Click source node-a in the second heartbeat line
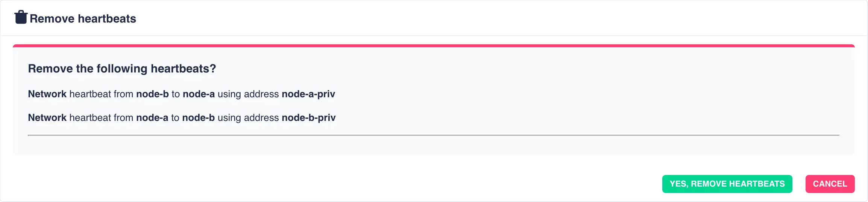 (152, 118)
